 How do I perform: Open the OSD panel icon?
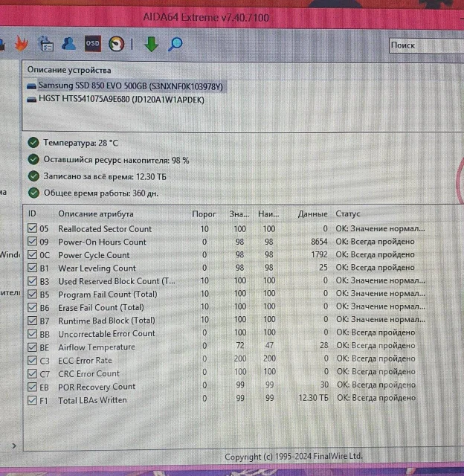pos(92,44)
